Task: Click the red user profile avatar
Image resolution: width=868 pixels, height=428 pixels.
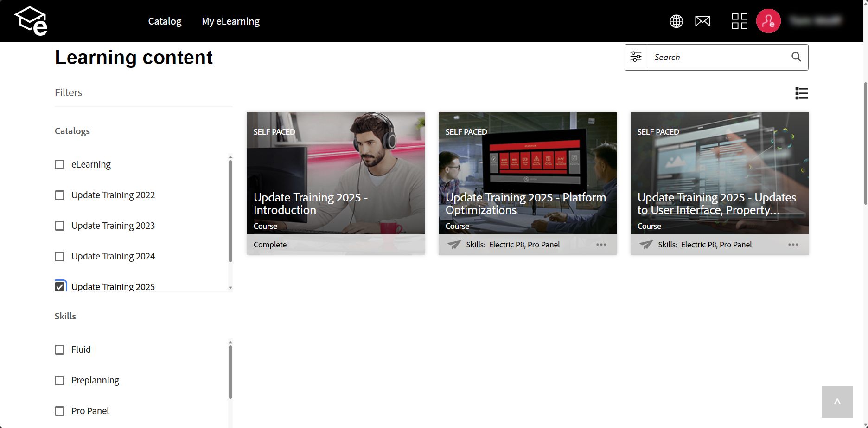Action: (x=768, y=21)
